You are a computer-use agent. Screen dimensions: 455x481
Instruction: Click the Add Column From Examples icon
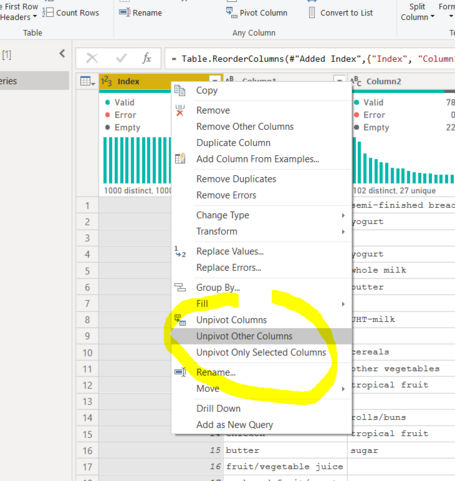click(x=180, y=159)
